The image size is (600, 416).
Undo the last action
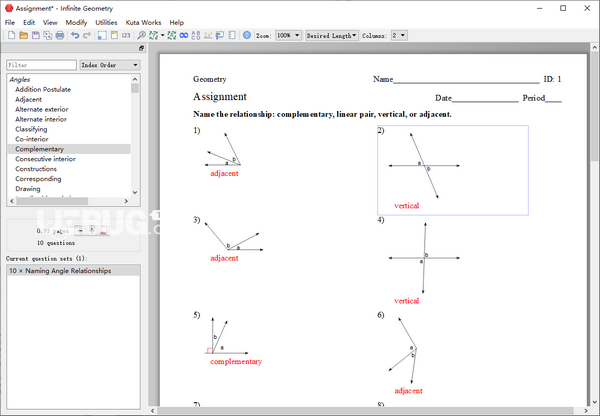pos(75,36)
